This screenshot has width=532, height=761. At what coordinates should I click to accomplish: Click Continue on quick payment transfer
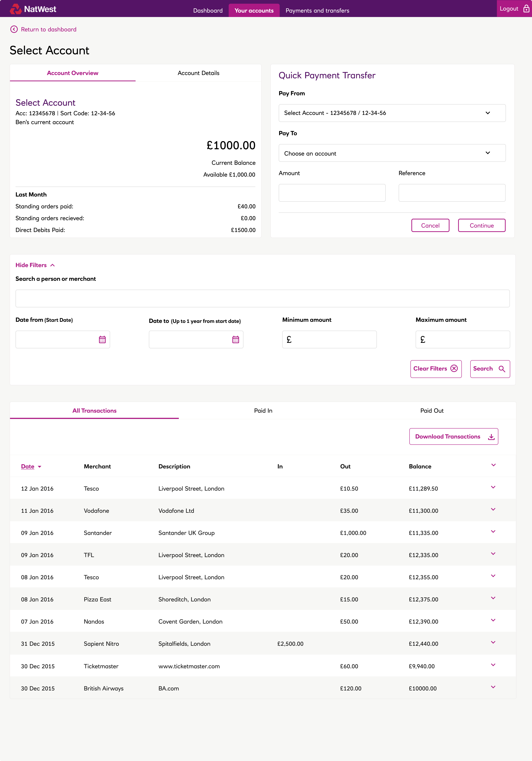[482, 225]
